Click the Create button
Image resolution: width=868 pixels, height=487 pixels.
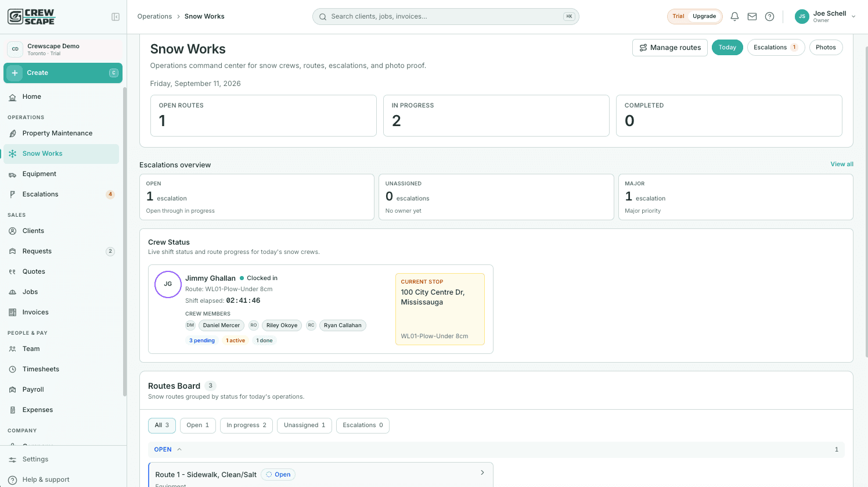coord(63,73)
